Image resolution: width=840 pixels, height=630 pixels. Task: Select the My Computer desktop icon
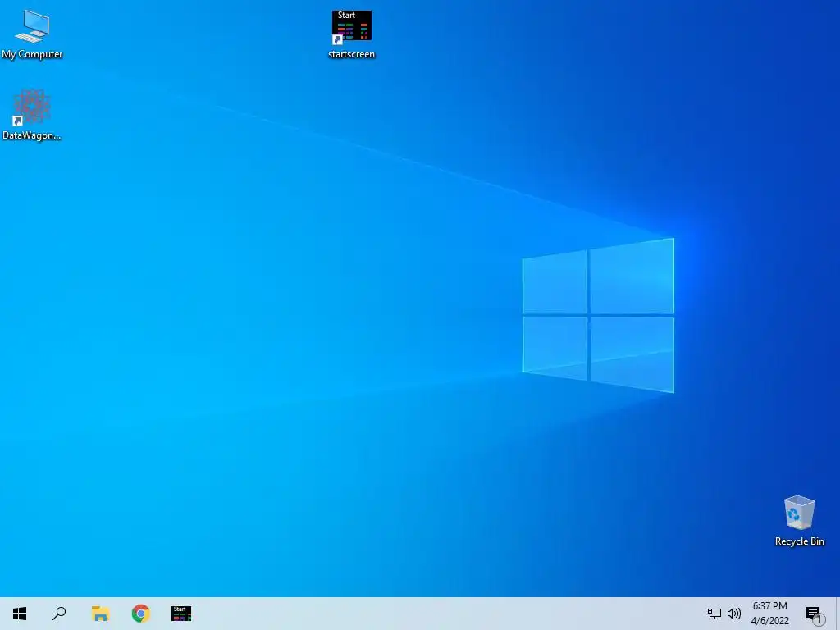(32, 34)
